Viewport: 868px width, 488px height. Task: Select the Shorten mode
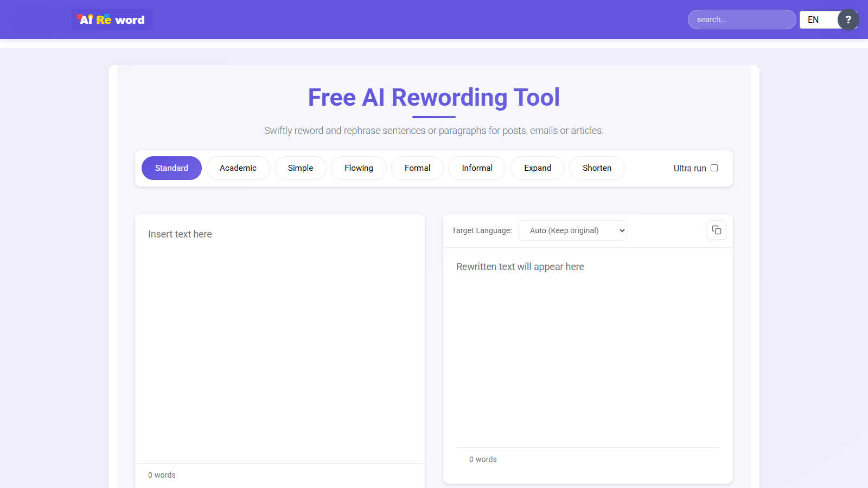pos(597,168)
